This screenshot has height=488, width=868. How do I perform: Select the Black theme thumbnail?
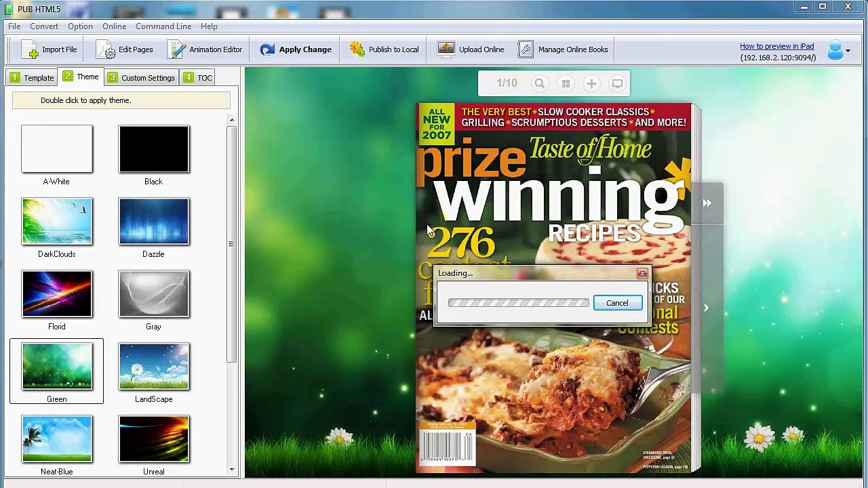point(153,149)
